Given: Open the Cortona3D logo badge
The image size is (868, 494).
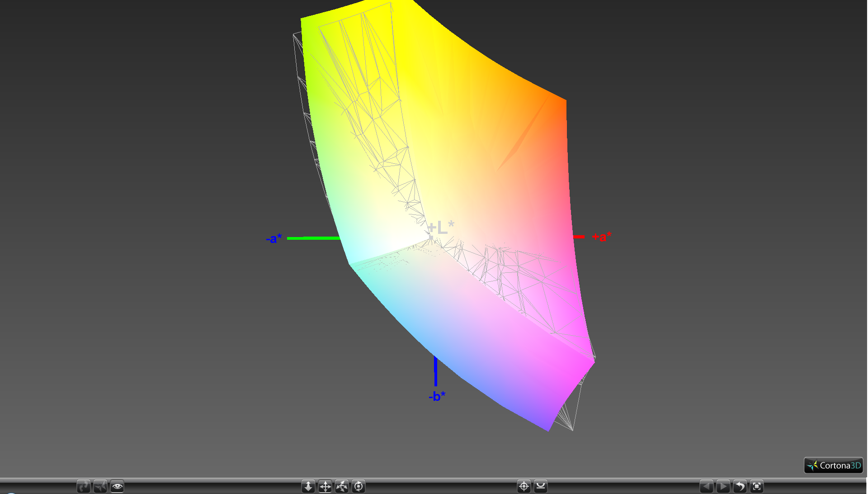Looking at the screenshot, I should (x=834, y=465).
